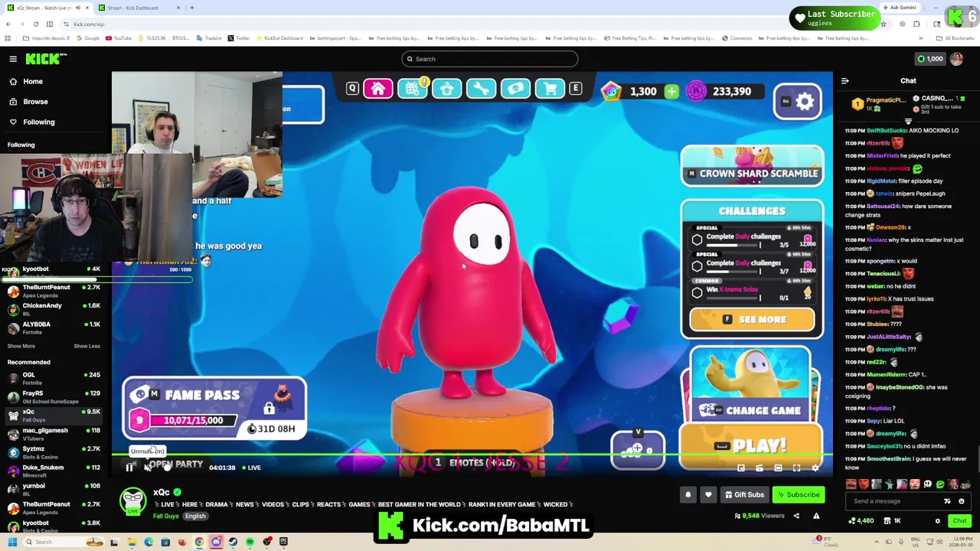Open the chat emote picker smiley
980x551 pixels.
pyautogui.click(x=962, y=501)
